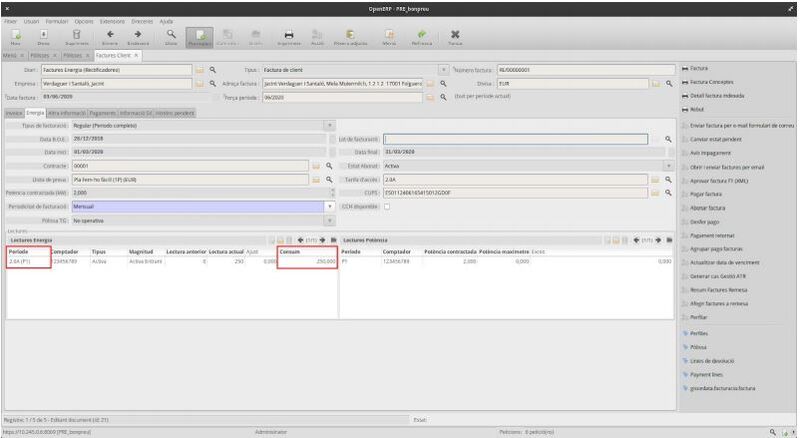Click Pagar factura in the side panel
Image resolution: width=800 pixels, height=438 pixels.
point(707,192)
